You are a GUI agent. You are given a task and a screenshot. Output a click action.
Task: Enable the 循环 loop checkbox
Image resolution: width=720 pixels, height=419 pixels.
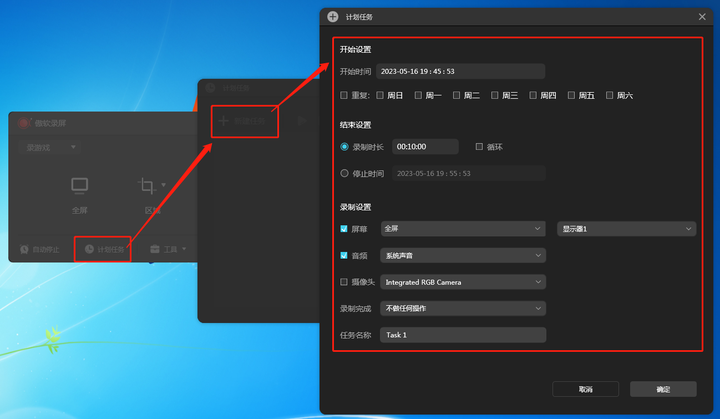479,147
